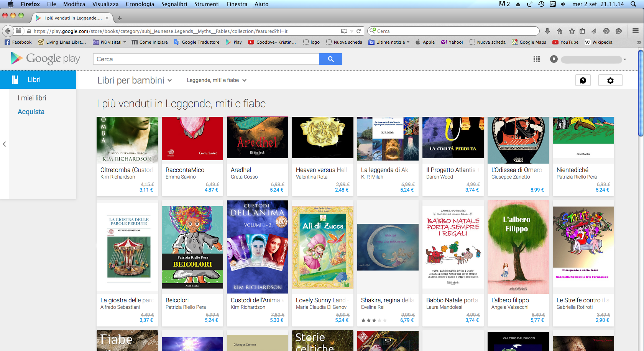Open the Google apps grid icon

click(x=537, y=59)
